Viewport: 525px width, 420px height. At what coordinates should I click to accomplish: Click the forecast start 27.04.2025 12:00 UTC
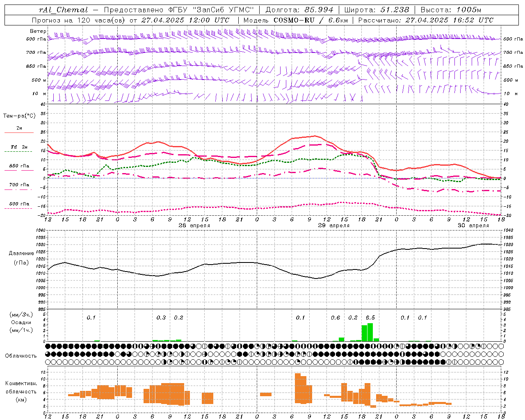coord(185,20)
